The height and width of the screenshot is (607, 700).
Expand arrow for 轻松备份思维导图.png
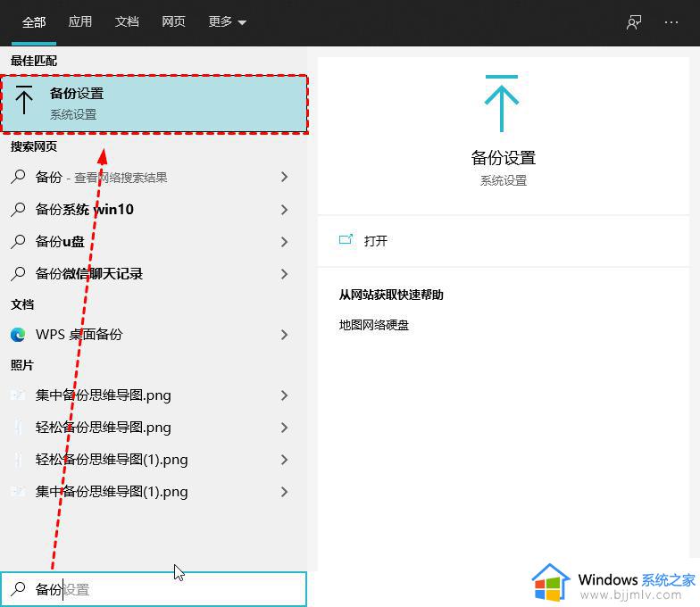(x=284, y=427)
